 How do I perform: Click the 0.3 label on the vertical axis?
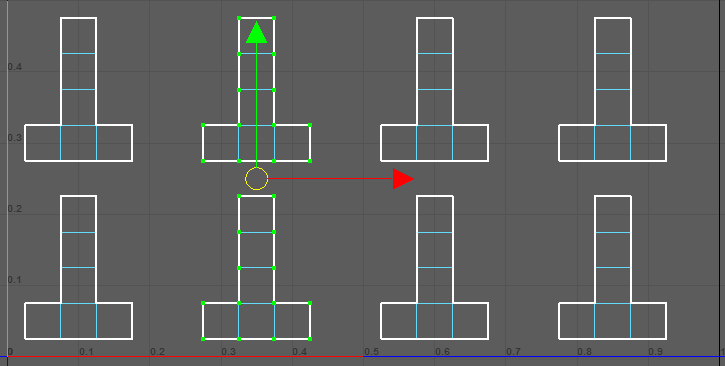click(15, 138)
